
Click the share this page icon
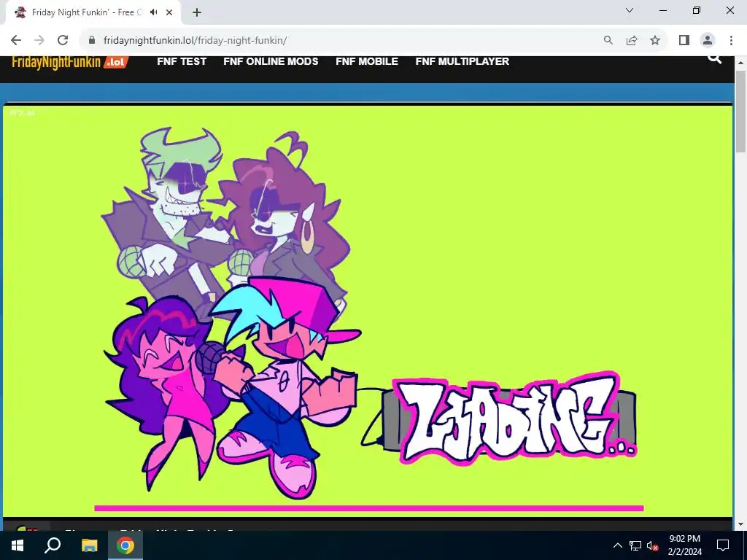click(x=632, y=41)
